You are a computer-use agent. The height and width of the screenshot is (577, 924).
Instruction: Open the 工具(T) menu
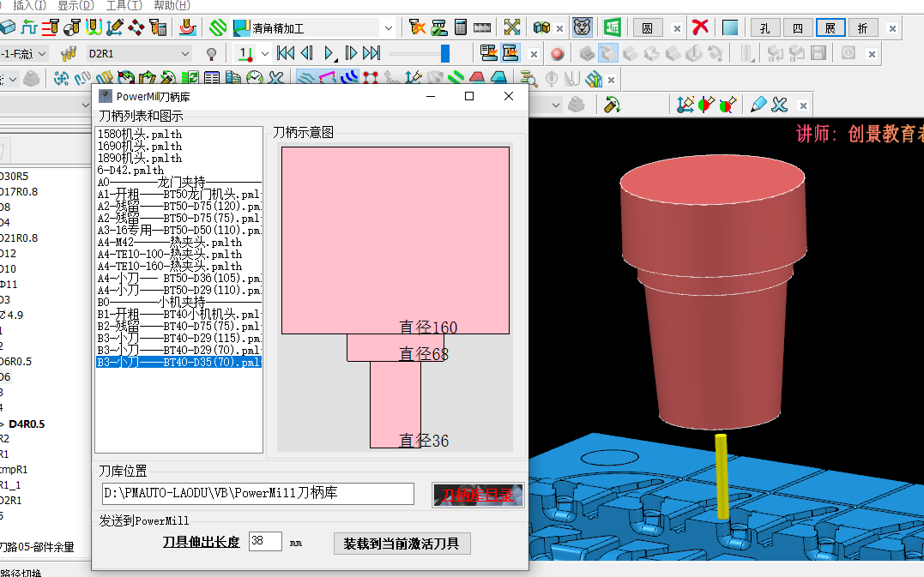124,5
